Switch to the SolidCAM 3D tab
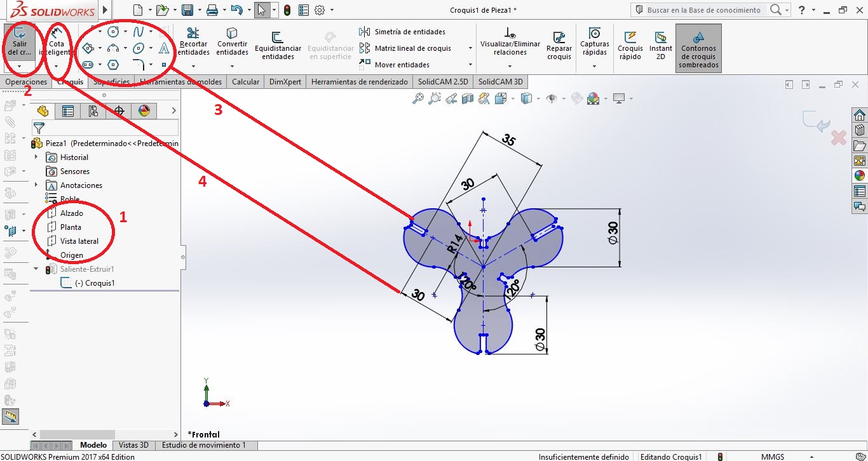This screenshot has height=461, width=868. point(501,82)
